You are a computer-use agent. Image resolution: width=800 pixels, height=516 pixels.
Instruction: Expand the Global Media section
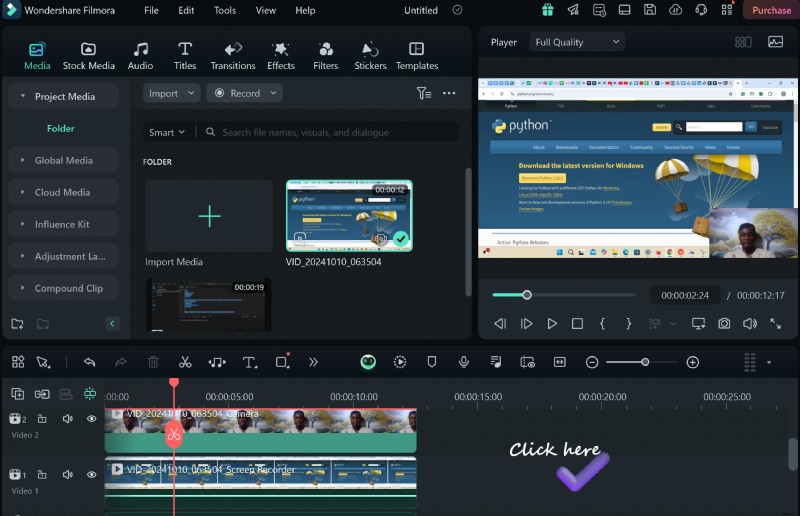coord(63,160)
